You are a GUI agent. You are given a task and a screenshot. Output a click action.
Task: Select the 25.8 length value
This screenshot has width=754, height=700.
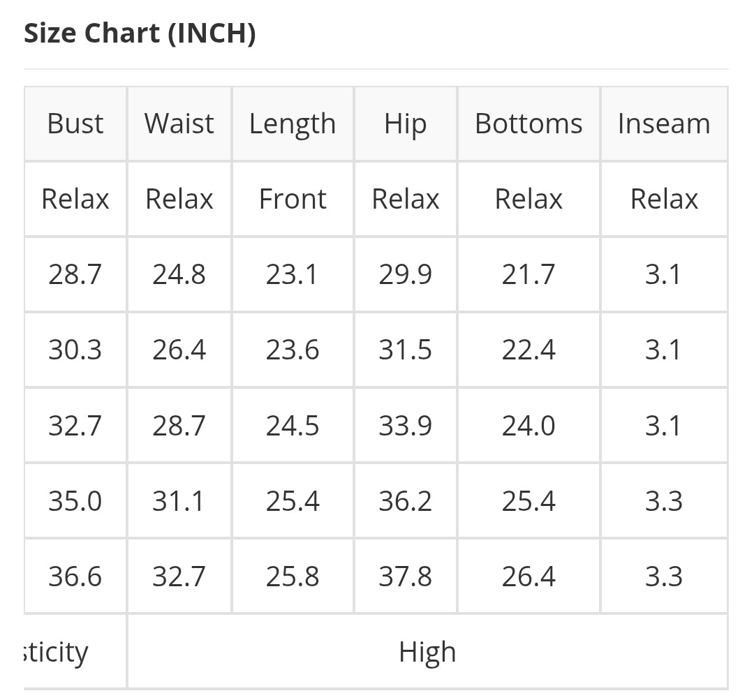pos(293,576)
